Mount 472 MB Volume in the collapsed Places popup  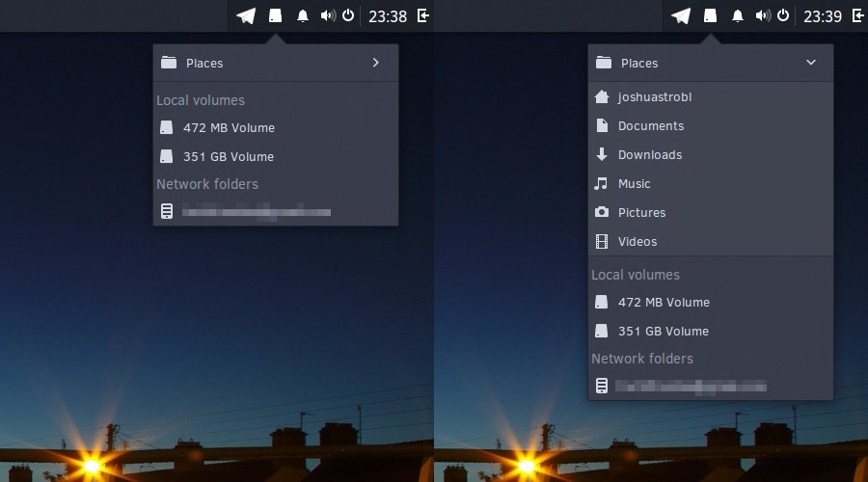point(229,127)
